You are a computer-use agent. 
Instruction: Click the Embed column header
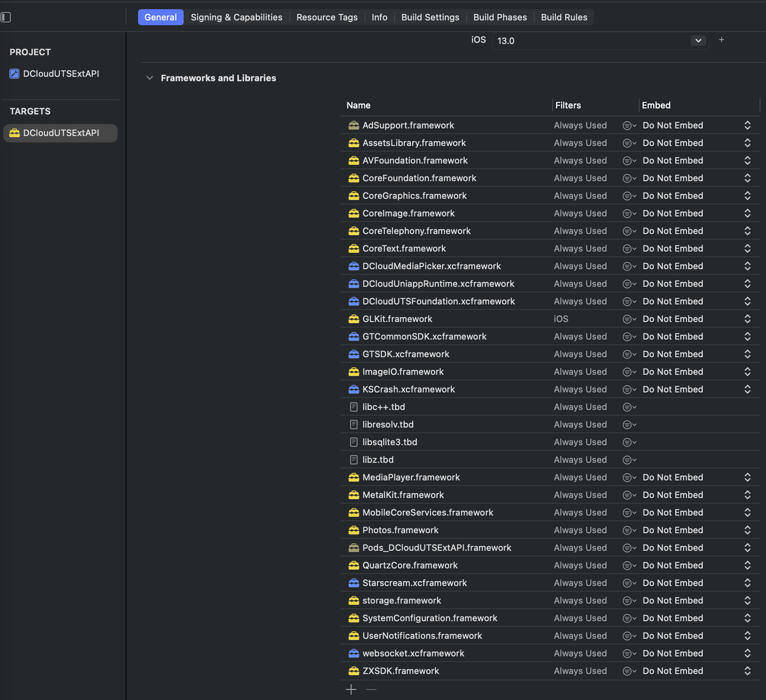point(656,105)
